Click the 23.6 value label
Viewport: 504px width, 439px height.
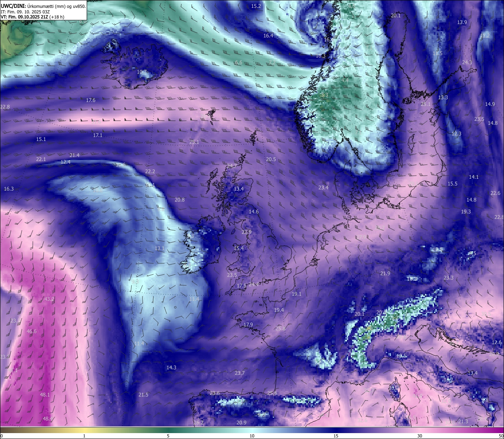(215, 393)
